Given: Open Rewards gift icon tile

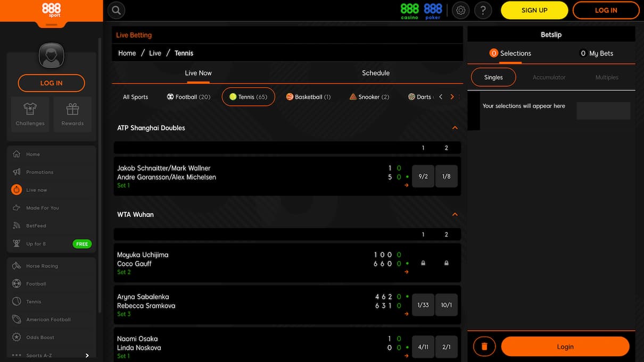Looking at the screenshot, I should pos(72,114).
